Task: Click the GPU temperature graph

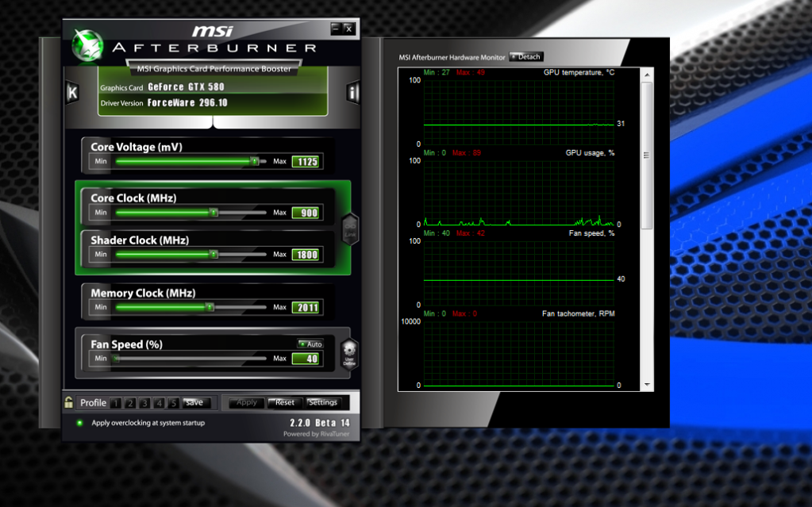Action: 519,112
